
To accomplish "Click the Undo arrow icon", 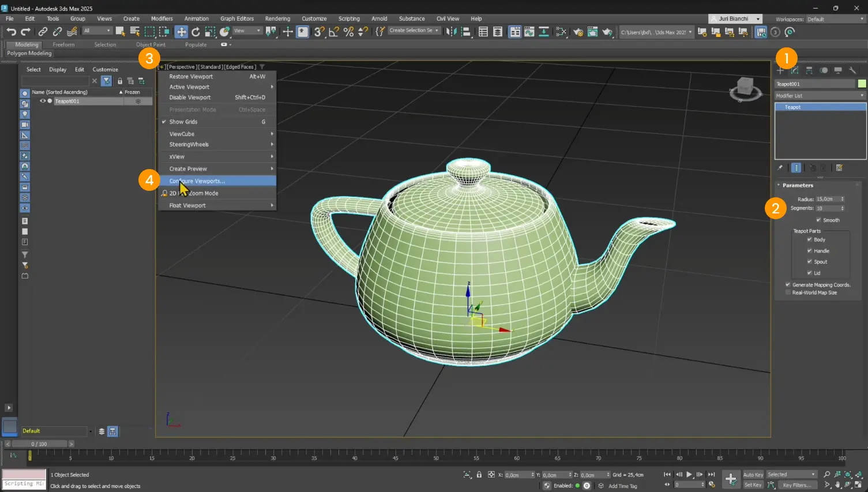I will 11,32.
